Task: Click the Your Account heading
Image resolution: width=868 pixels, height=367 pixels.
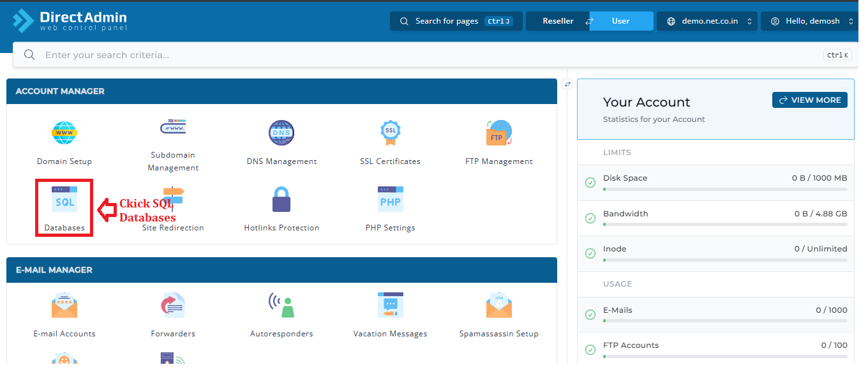Action: 647,102
